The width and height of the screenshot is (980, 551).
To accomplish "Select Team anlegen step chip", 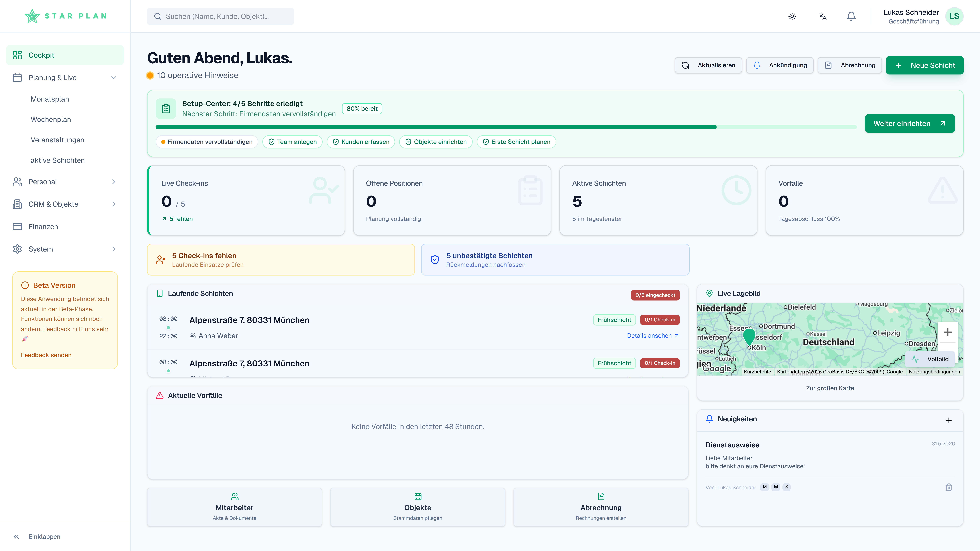I will pos(293,142).
